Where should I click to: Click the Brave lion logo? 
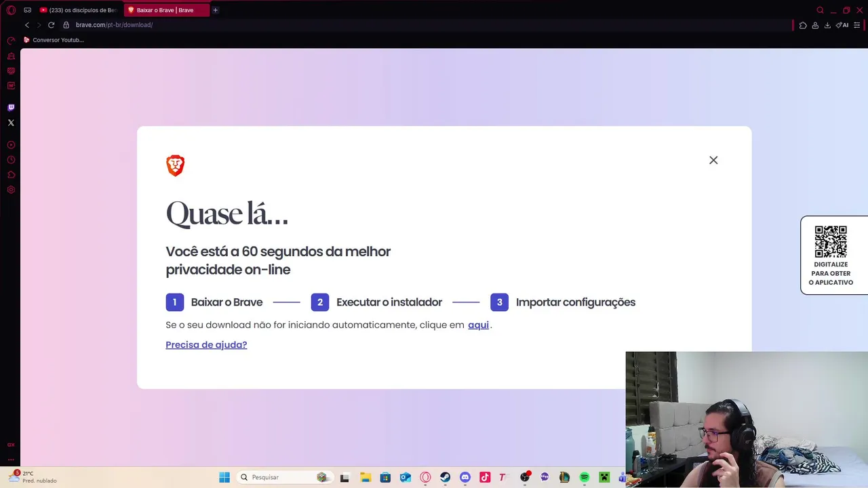pyautogui.click(x=175, y=165)
